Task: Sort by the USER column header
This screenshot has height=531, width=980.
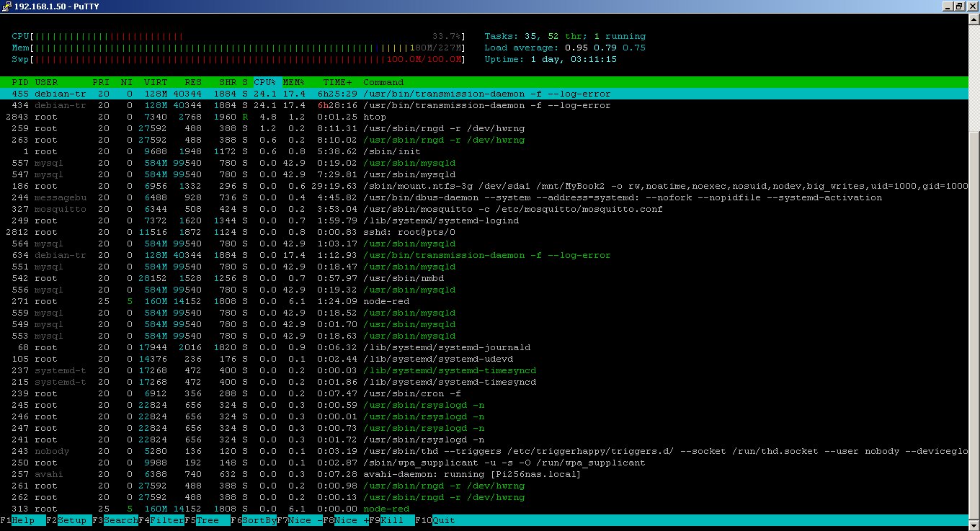Action: point(46,82)
